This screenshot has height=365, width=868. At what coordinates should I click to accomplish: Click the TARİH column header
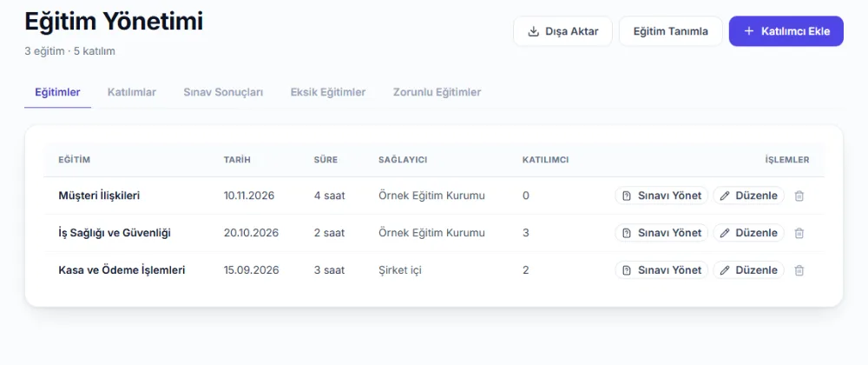coord(237,160)
